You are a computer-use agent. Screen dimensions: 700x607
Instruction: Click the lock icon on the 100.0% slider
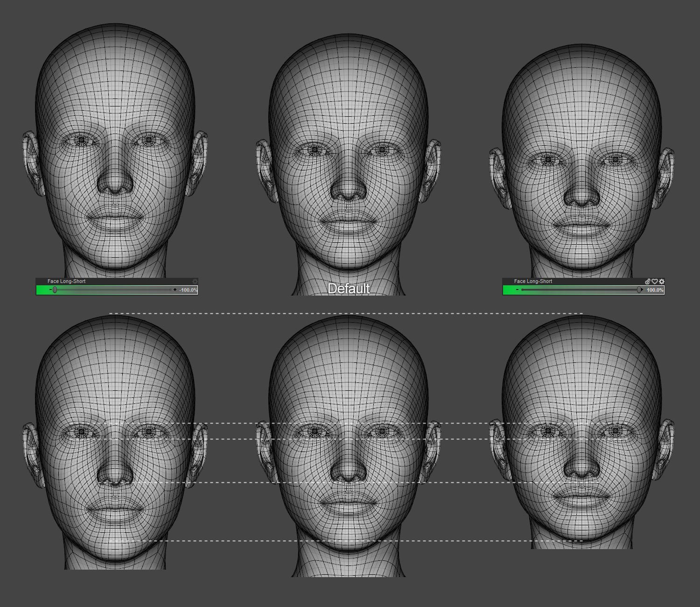[x=648, y=282]
